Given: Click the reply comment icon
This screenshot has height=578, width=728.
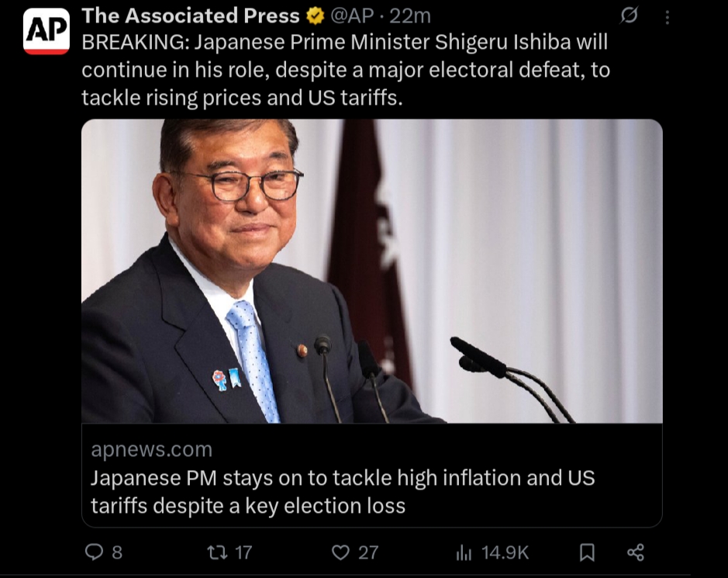Looking at the screenshot, I should tap(95, 552).
